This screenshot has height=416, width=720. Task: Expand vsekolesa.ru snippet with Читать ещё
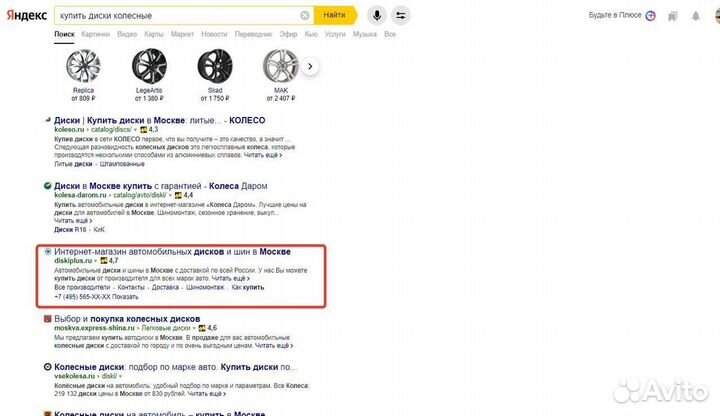coord(207,394)
